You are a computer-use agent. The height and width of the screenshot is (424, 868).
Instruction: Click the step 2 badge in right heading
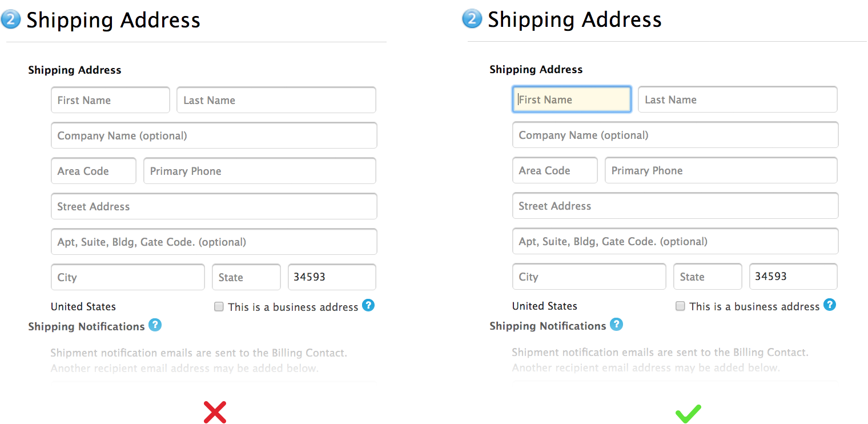click(x=472, y=19)
